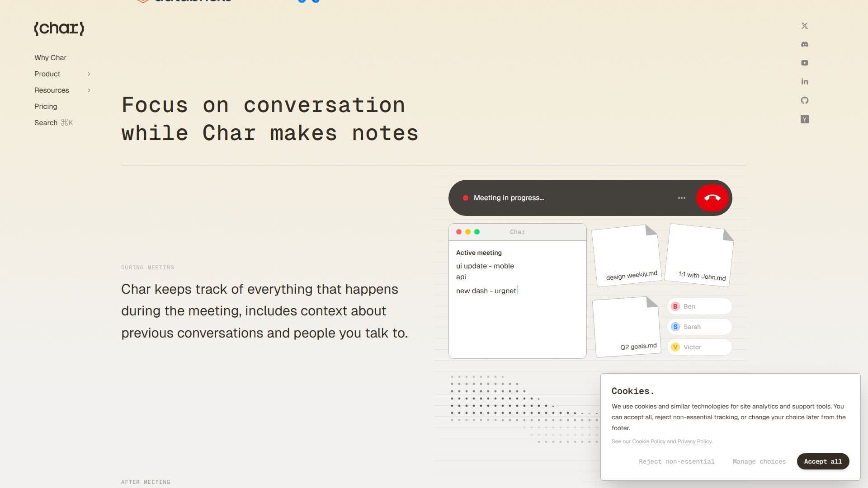Open the Privacy Policy link
The height and width of the screenshot is (488, 868).
tap(694, 441)
